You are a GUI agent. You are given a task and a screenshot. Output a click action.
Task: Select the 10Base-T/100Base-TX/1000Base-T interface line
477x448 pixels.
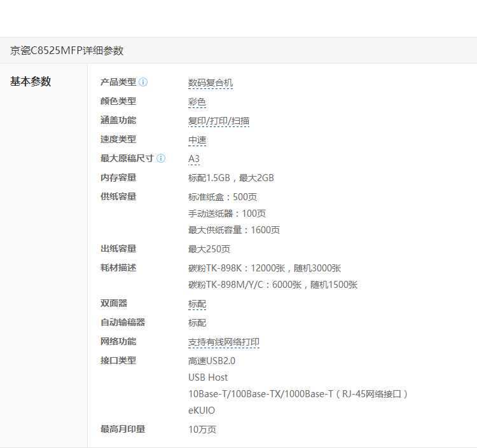[298, 394]
